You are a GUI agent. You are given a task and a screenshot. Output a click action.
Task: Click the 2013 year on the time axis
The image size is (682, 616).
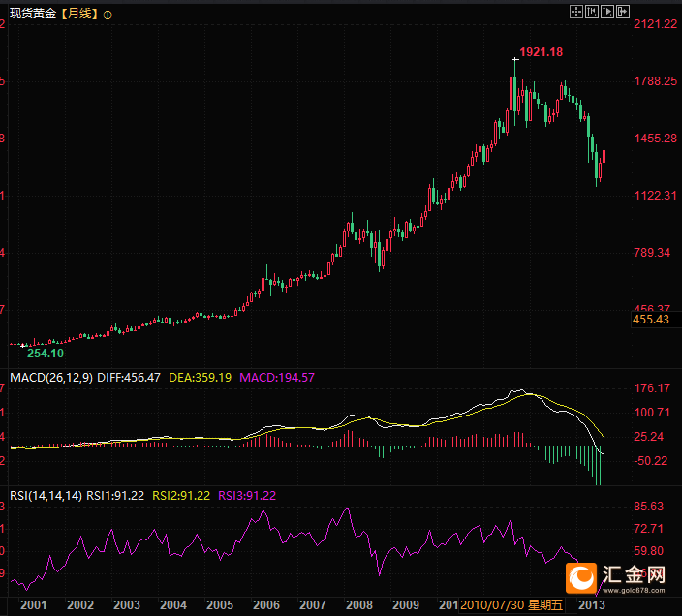pos(592,604)
